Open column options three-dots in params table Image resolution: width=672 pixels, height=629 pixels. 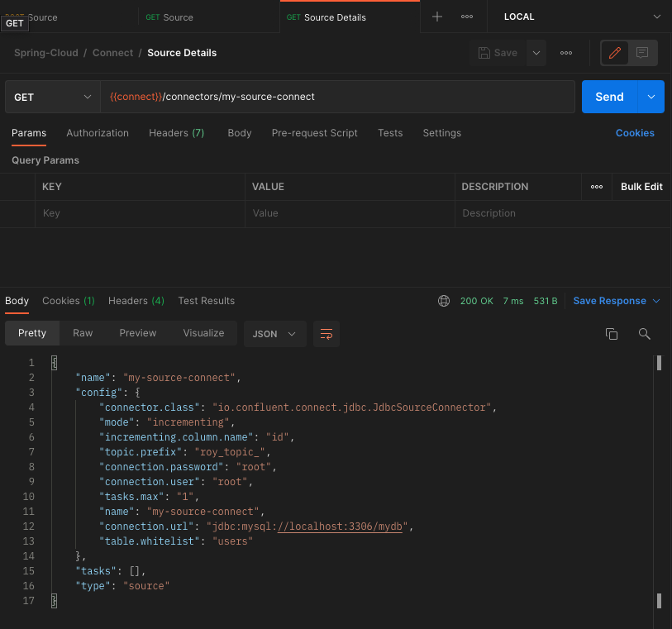(x=597, y=187)
